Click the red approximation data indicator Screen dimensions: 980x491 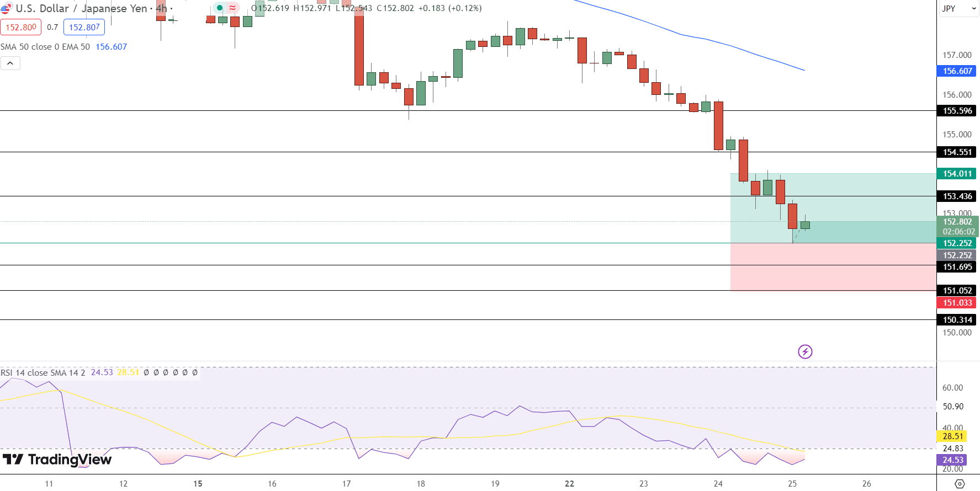(232, 8)
